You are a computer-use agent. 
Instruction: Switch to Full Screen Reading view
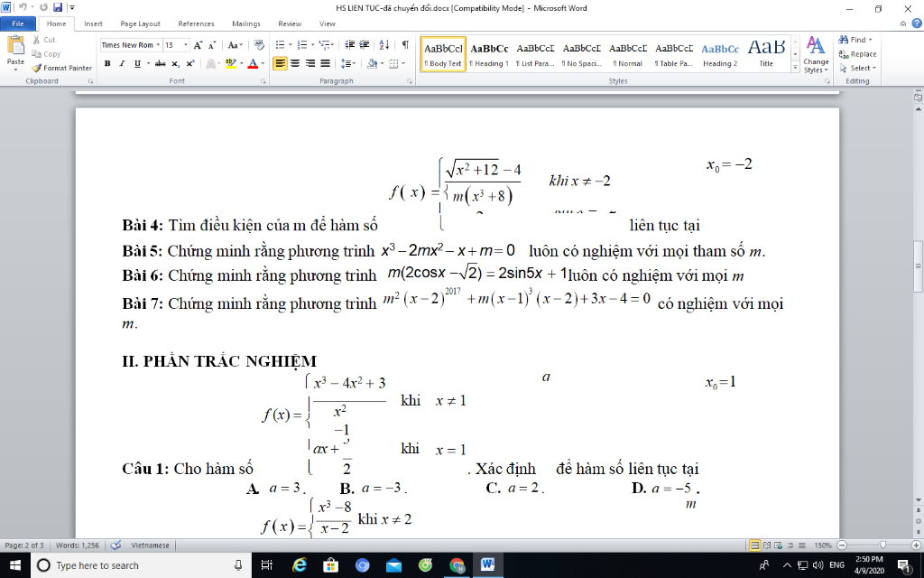click(767, 545)
